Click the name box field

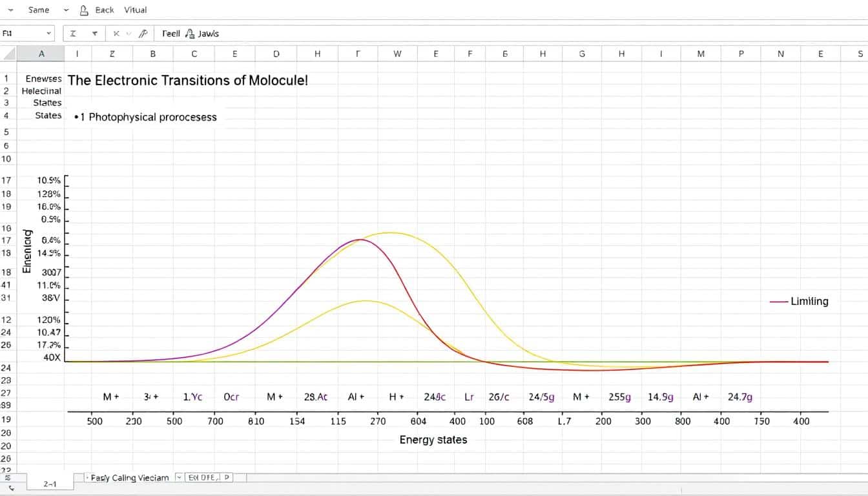pyautogui.click(x=27, y=34)
